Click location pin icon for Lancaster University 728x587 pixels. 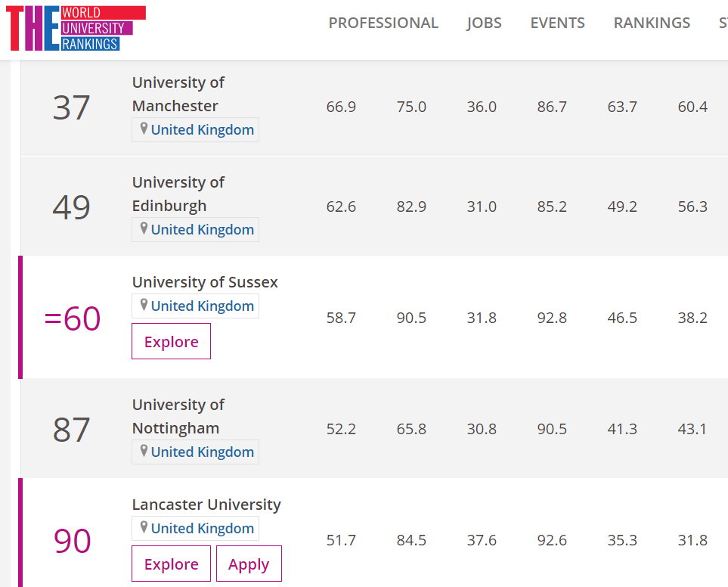pyautogui.click(x=144, y=528)
